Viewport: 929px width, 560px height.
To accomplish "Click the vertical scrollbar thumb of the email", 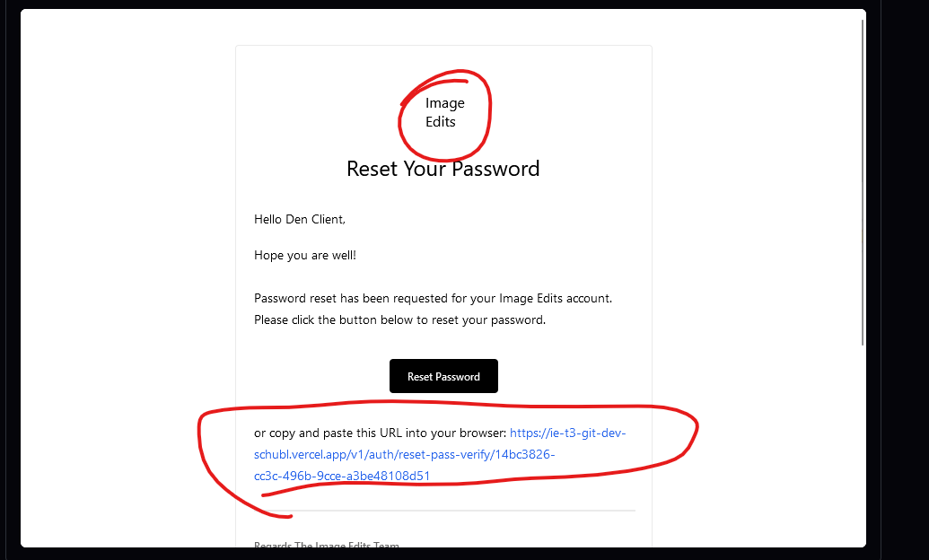I will (x=863, y=179).
